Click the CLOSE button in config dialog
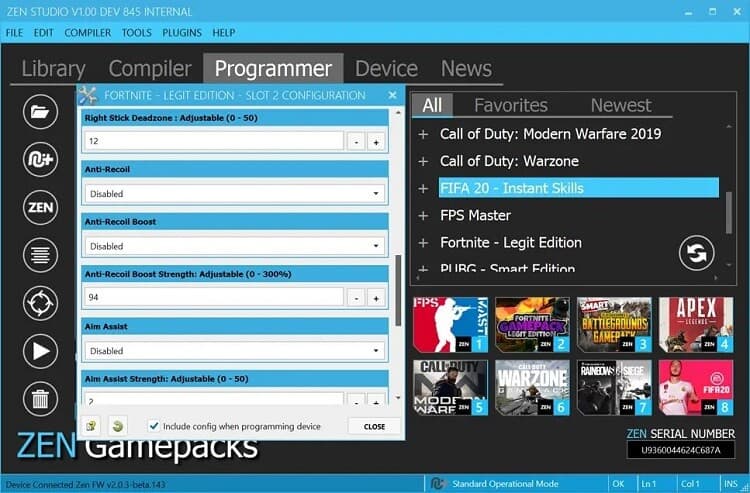The image size is (750, 493). coord(374,426)
